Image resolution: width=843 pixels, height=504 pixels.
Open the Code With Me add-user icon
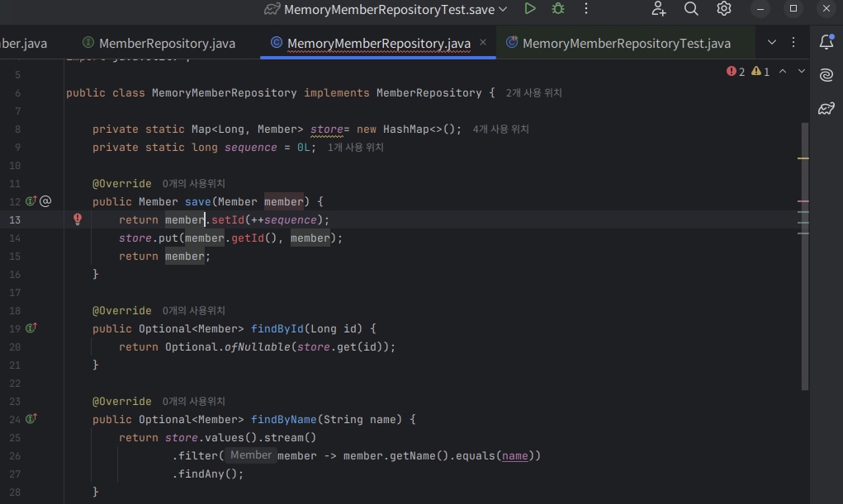(x=659, y=8)
